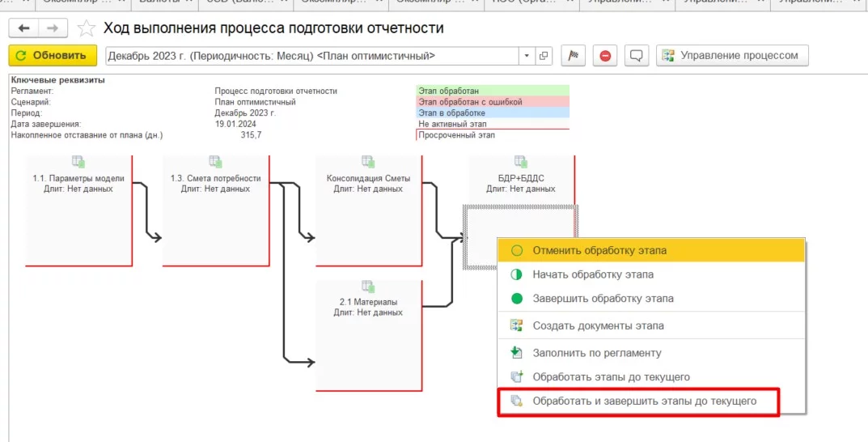Click the blue legend Этап в обработке
Screen dimensions: 868x442
coord(492,113)
